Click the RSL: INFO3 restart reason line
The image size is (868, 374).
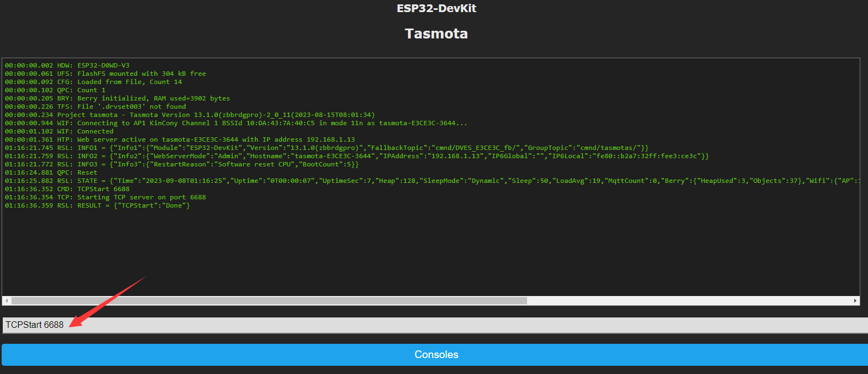(182, 164)
